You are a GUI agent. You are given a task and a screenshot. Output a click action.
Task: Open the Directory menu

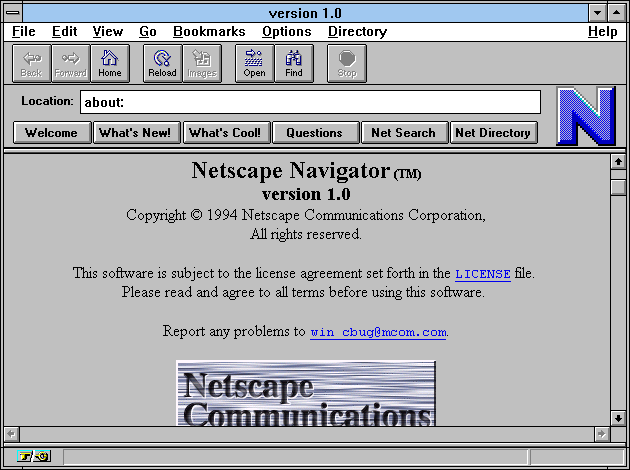click(x=358, y=31)
